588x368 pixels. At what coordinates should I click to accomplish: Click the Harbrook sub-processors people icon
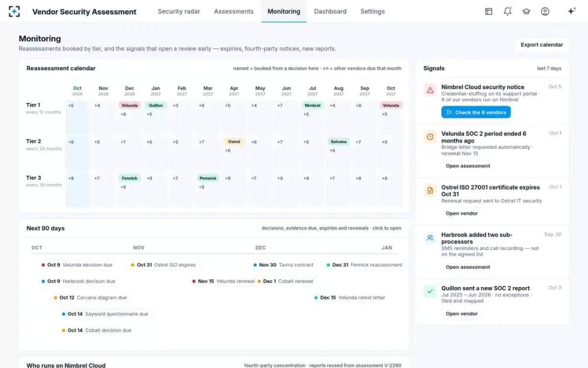coord(430,238)
